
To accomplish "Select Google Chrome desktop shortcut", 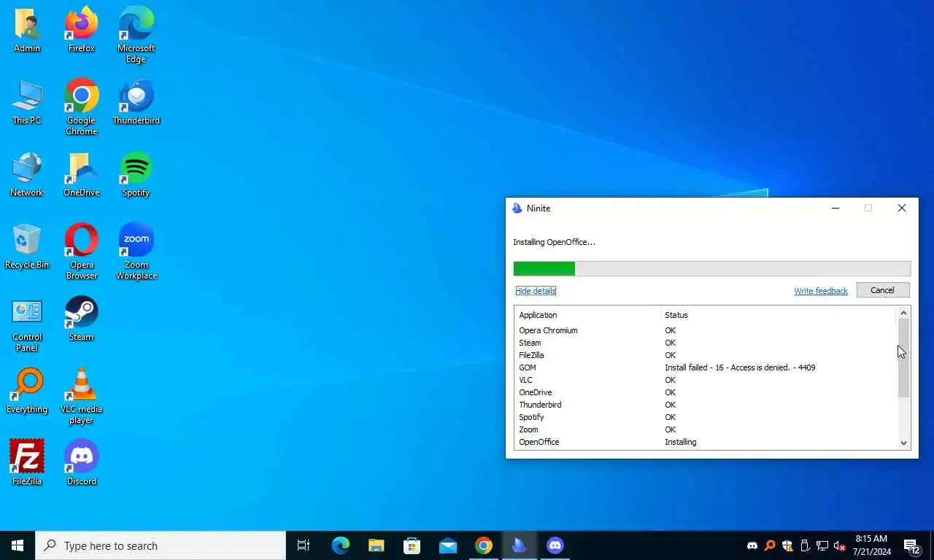I will pos(82,107).
